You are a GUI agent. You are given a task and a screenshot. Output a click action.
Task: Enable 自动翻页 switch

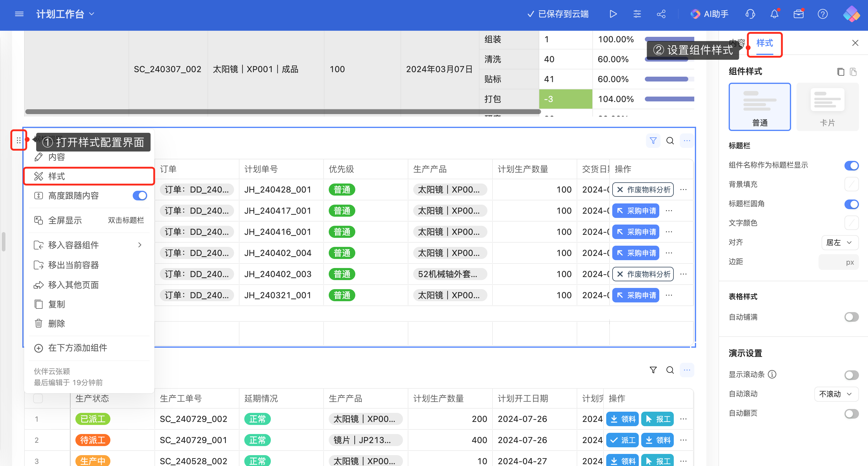tap(851, 414)
